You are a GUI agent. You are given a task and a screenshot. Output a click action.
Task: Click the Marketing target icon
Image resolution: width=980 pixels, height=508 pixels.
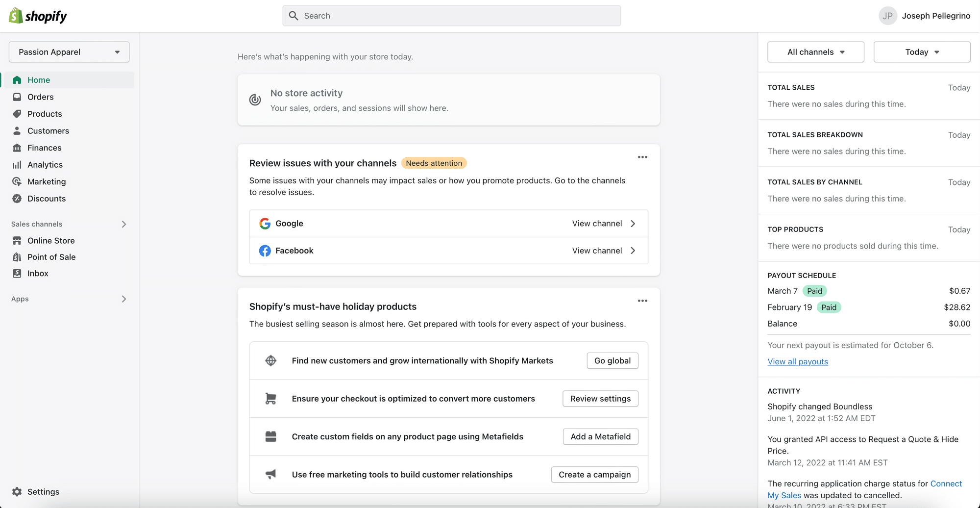point(17,181)
